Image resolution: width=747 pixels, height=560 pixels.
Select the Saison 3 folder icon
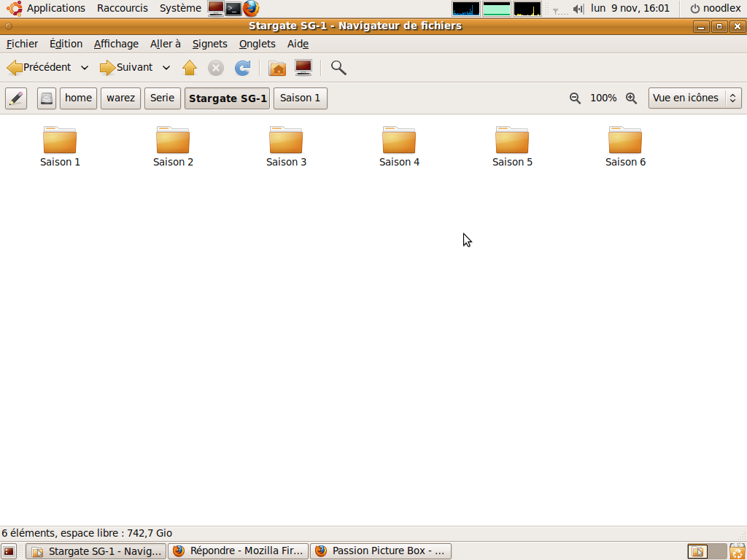(x=286, y=140)
